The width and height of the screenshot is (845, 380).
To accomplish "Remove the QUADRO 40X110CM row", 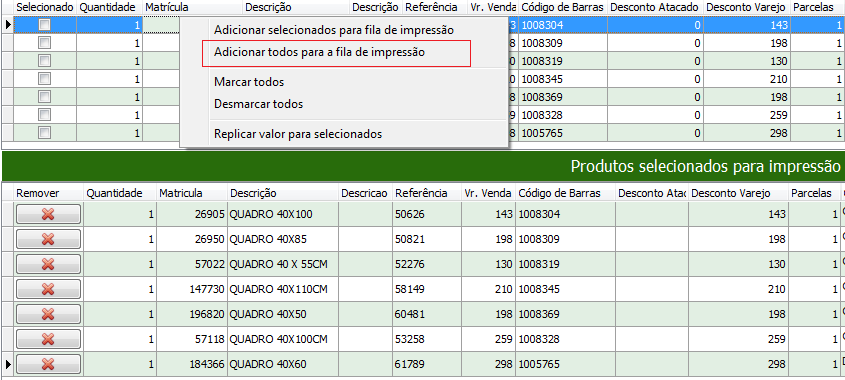I will point(48,289).
